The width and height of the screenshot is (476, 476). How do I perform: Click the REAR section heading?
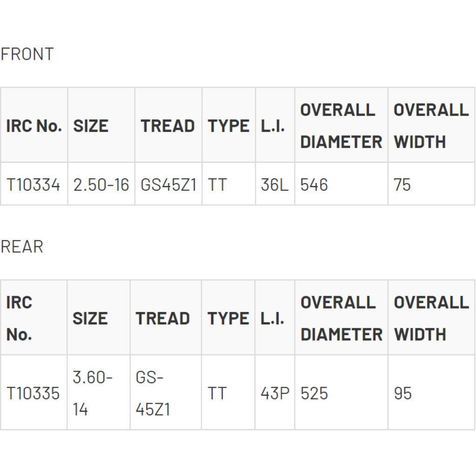coord(22,246)
